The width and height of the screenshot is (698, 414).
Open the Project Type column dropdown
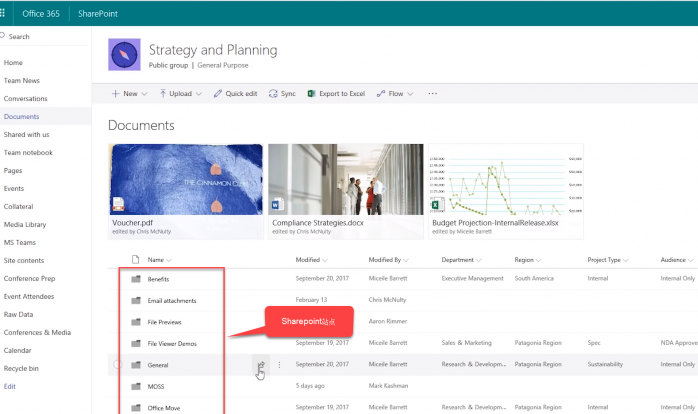(x=625, y=260)
